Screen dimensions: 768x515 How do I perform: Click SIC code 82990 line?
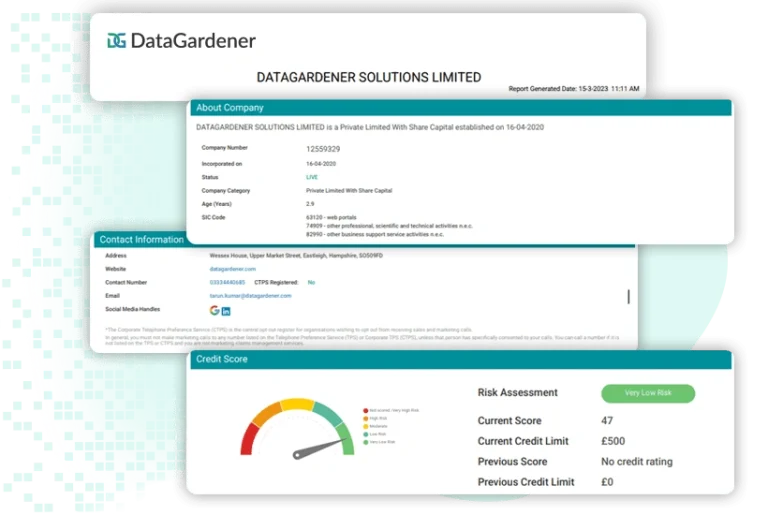(x=375, y=234)
